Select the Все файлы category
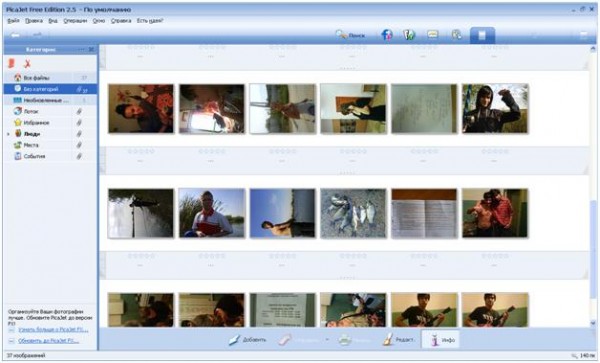 (51, 78)
